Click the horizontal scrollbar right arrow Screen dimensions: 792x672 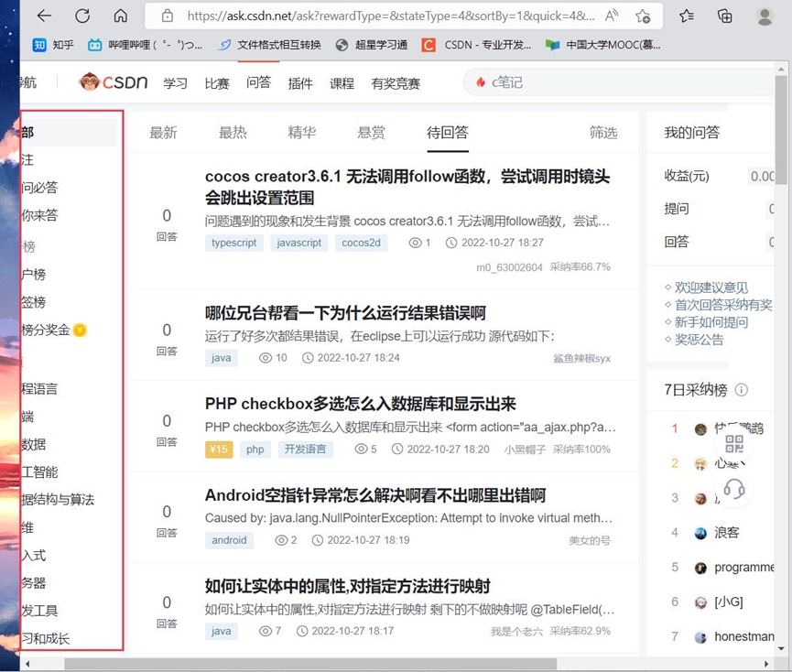(x=766, y=664)
